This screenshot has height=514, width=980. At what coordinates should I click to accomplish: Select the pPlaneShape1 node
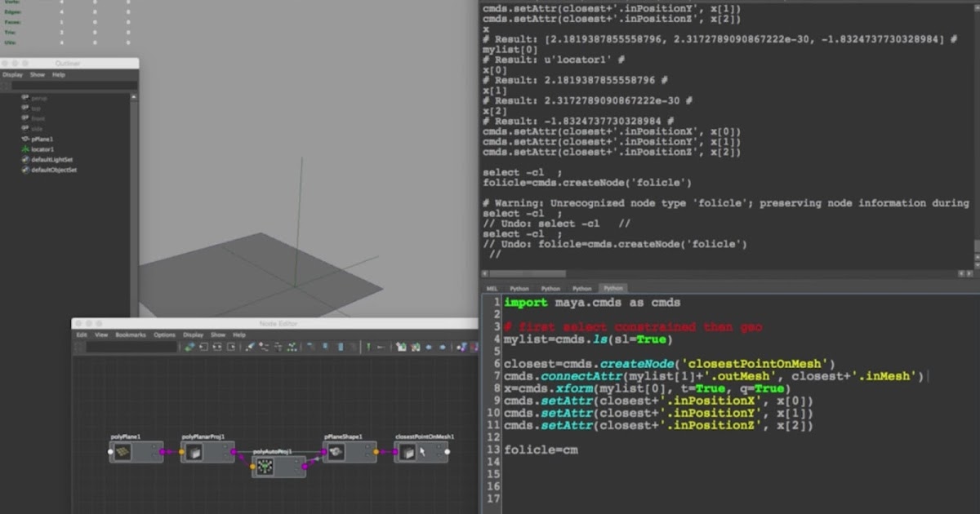click(x=349, y=451)
